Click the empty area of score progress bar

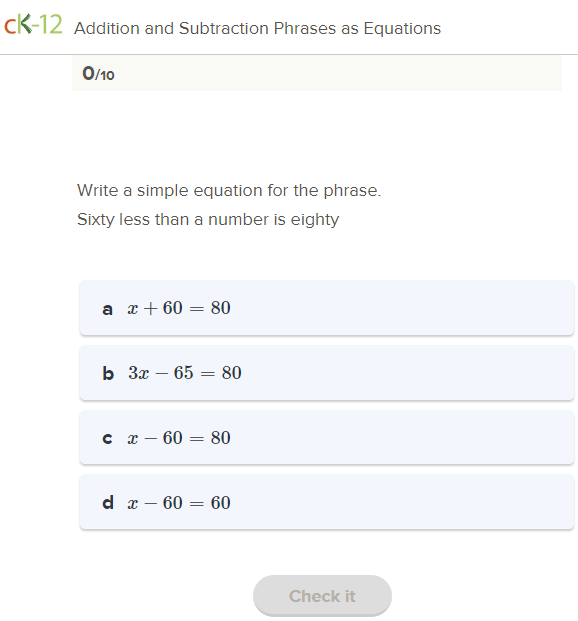(337, 73)
